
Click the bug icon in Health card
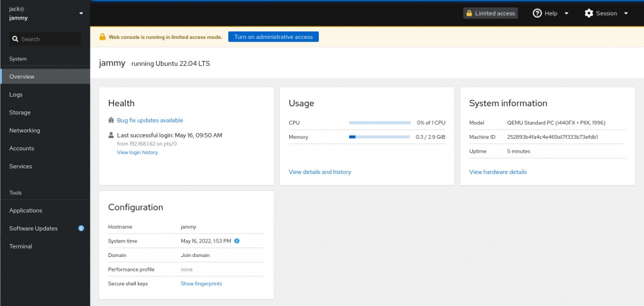(x=111, y=120)
